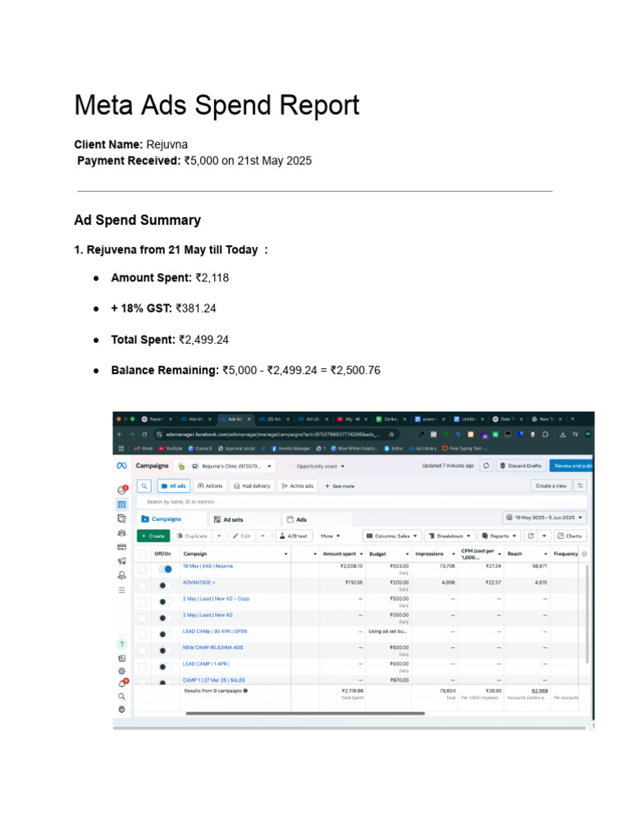The image size is (630, 840).
Task: Click the Discard Drafts button
Action: click(521, 466)
